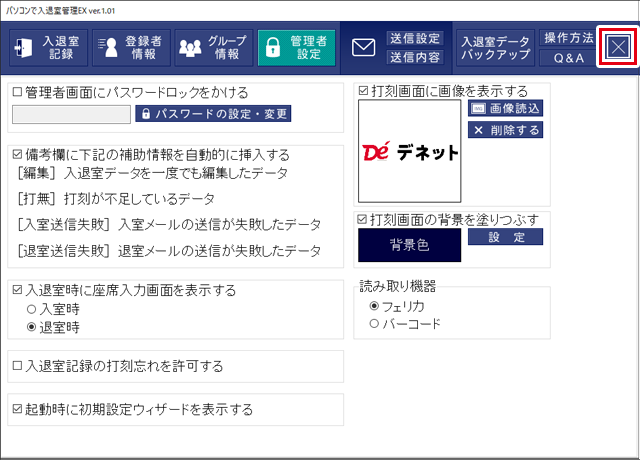Select the 退室時 radio option
Screen dimensions: 640x460
pos(31,327)
